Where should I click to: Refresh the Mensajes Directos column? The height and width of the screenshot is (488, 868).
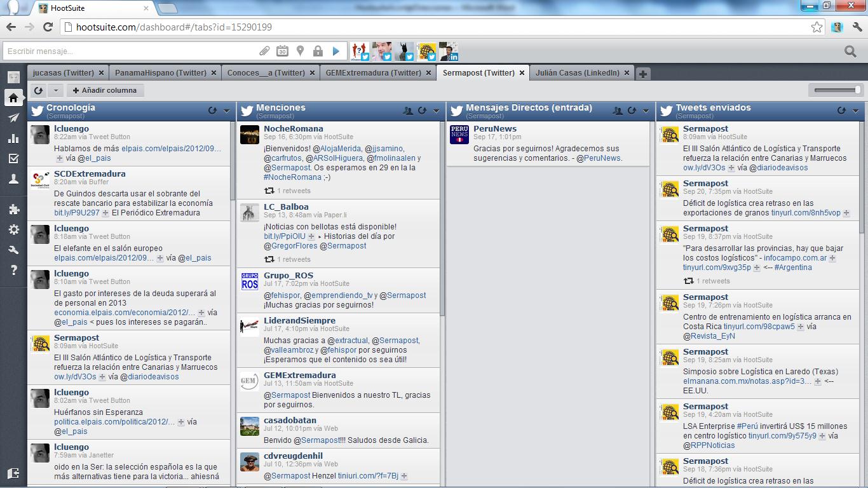pyautogui.click(x=632, y=111)
